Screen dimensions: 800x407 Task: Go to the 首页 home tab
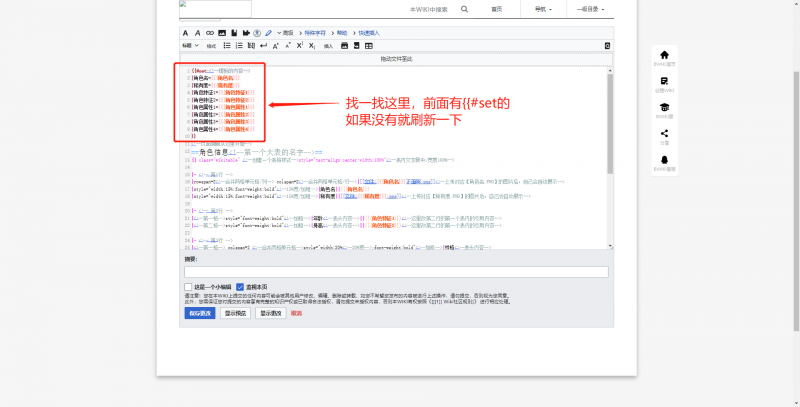(496, 9)
